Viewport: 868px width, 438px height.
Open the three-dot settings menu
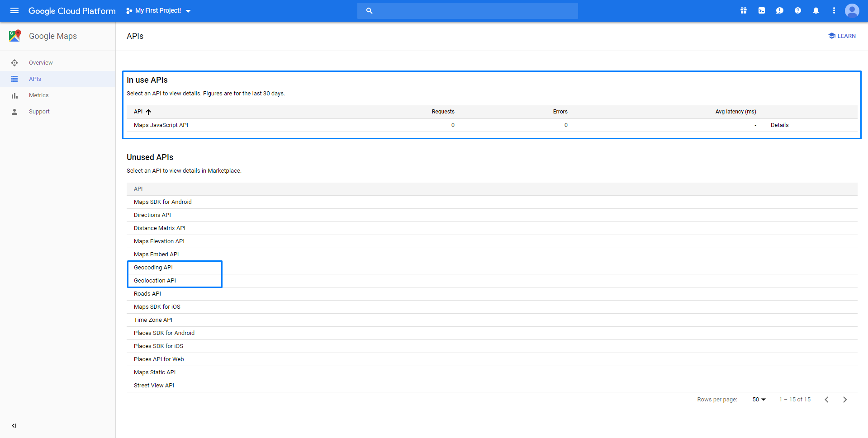834,10
